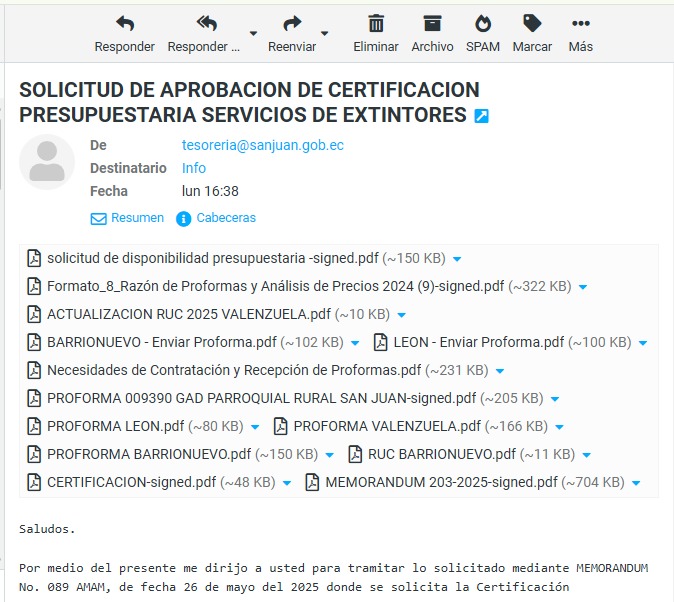The height and width of the screenshot is (602, 674).
Task: Open dropdown for PROFORMA VALENZUELA.pdf attachment
Action: (x=560, y=427)
